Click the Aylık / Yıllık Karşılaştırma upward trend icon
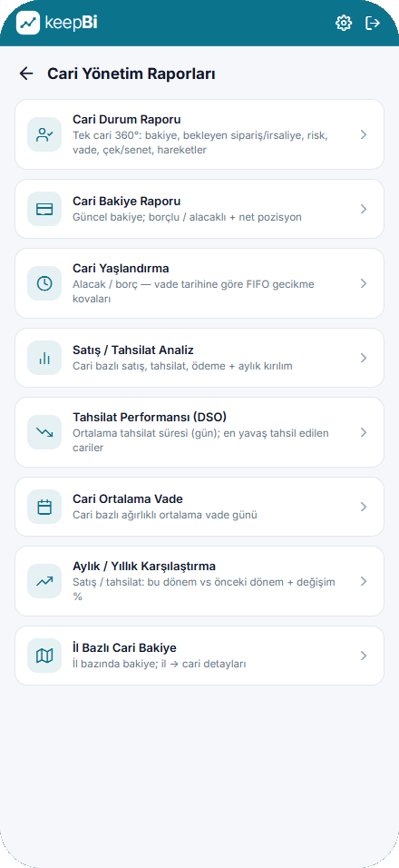Image resolution: width=399 pixels, height=868 pixels. pyautogui.click(x=44, y=581)
